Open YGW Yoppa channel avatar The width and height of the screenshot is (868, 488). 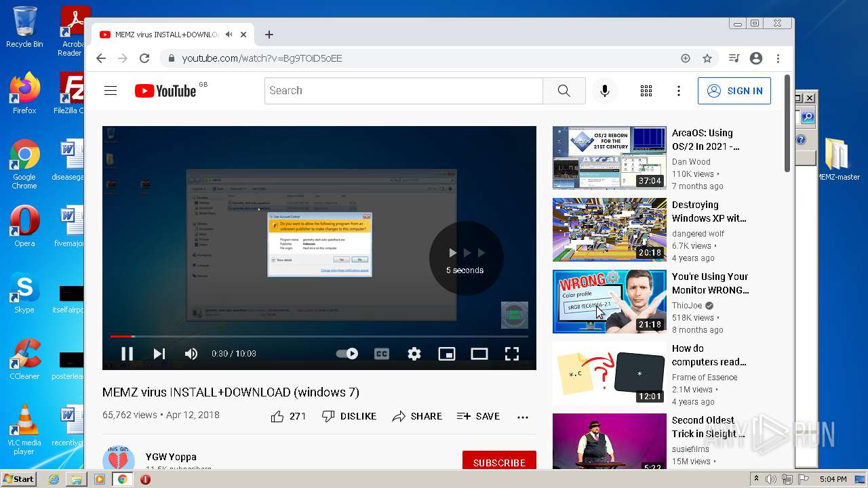pyautogui.click(x=119, y=458)
